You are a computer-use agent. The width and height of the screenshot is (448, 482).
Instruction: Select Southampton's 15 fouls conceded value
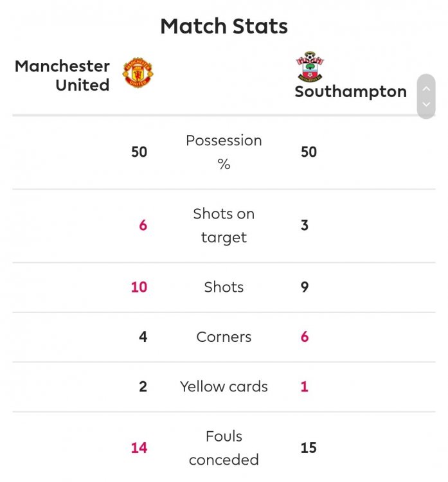coord(309,448)
